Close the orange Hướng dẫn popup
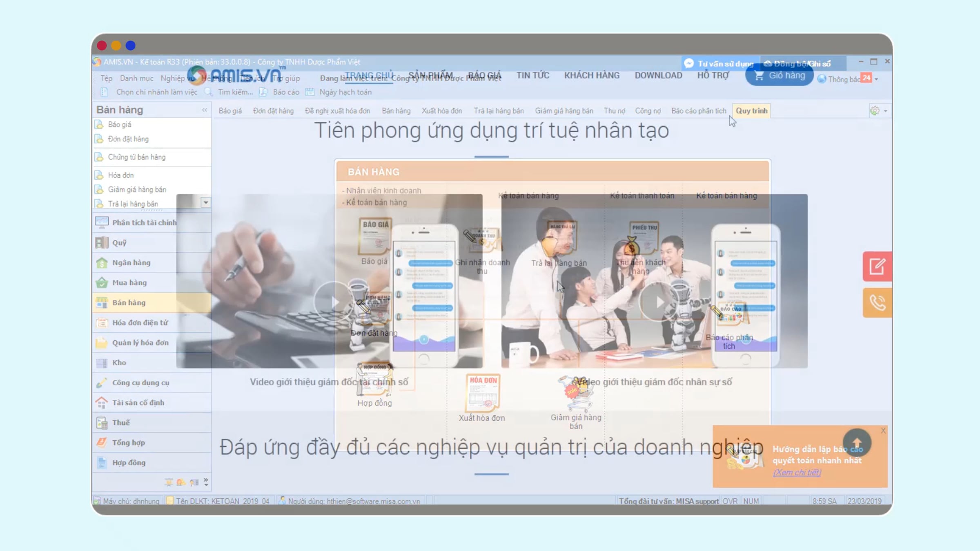 tap(883, 431)
